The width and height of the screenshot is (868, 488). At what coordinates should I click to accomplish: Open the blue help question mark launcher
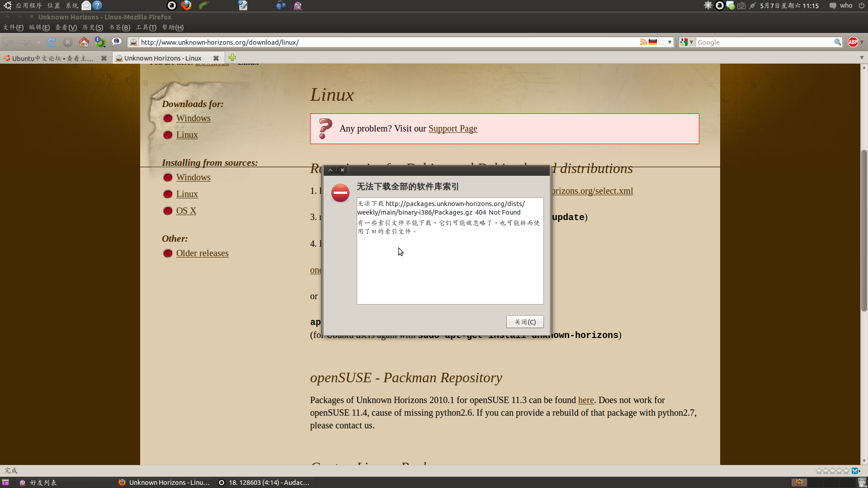click(97, 5)
